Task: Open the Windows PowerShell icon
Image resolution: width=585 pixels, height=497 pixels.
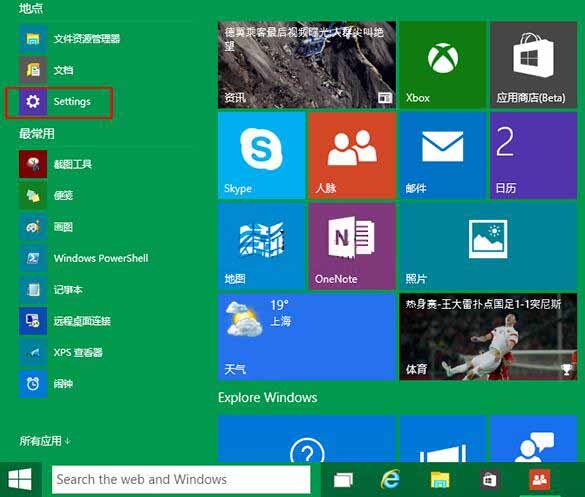Action: pos(33,258)
